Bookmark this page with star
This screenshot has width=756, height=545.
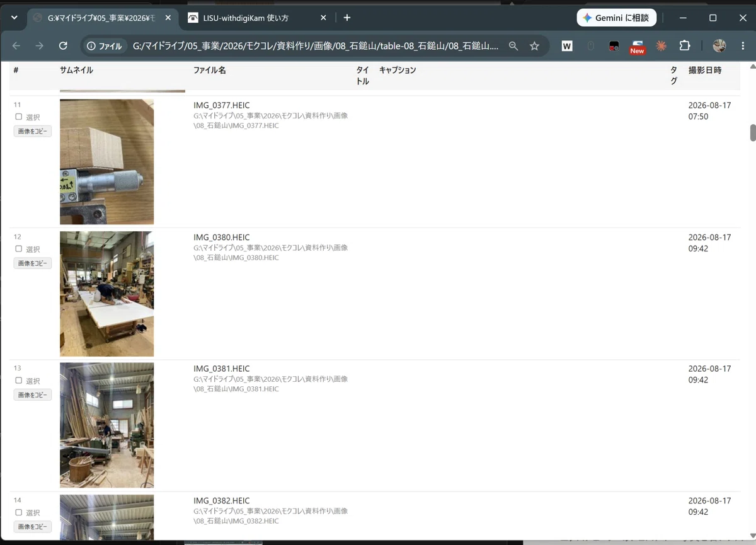[x=534, y=46]
